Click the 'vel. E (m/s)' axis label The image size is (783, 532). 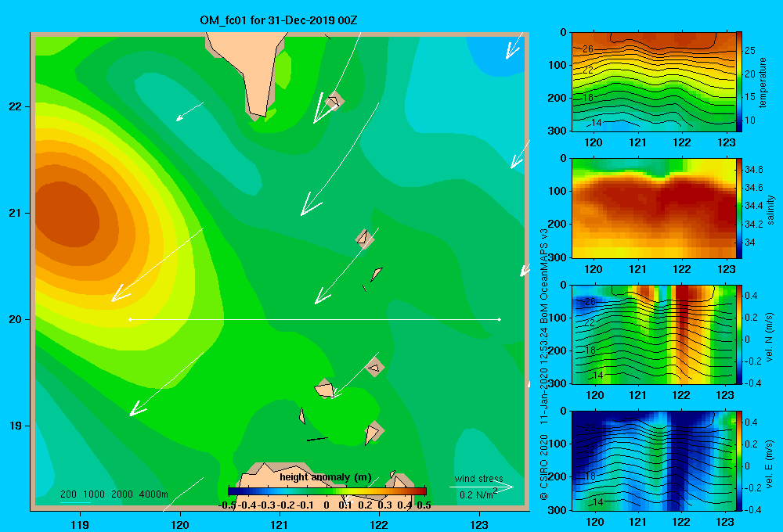pos(769,464)
